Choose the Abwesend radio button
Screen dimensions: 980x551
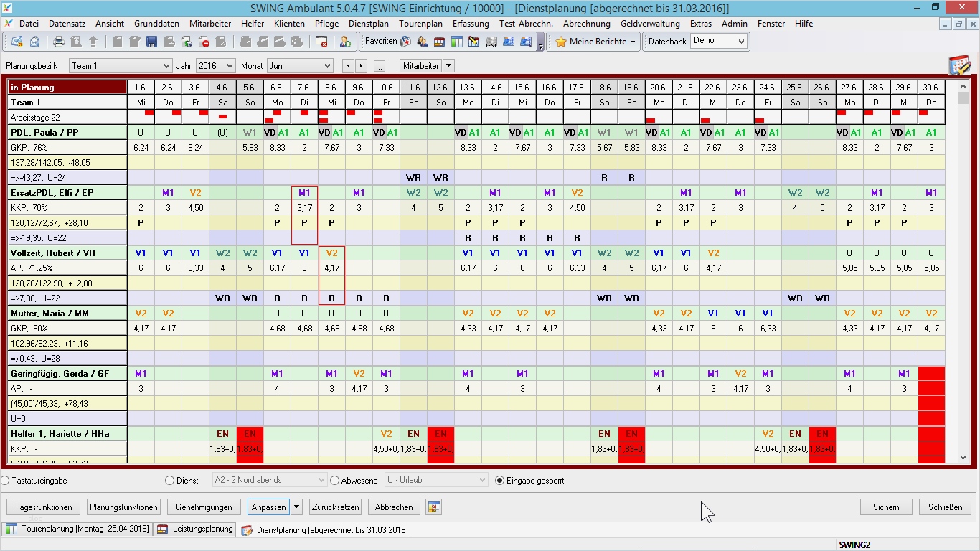coord(335,481)
